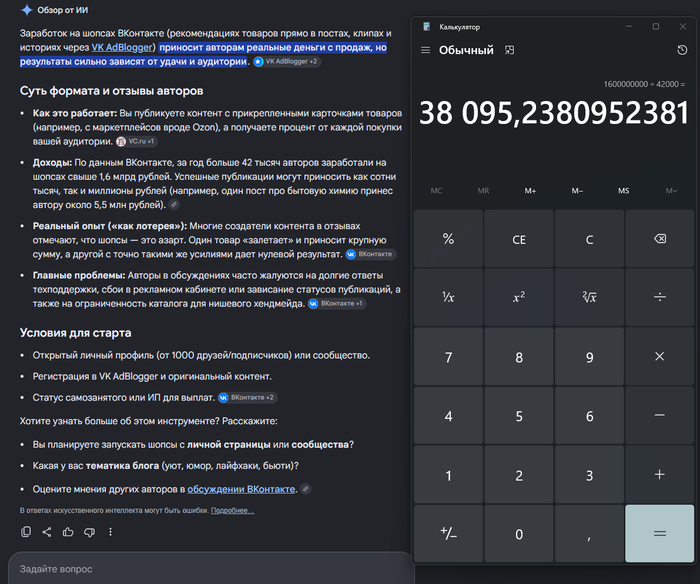Click the C clear key
This screenshot has width=700, height=584.
coord(589,239)
